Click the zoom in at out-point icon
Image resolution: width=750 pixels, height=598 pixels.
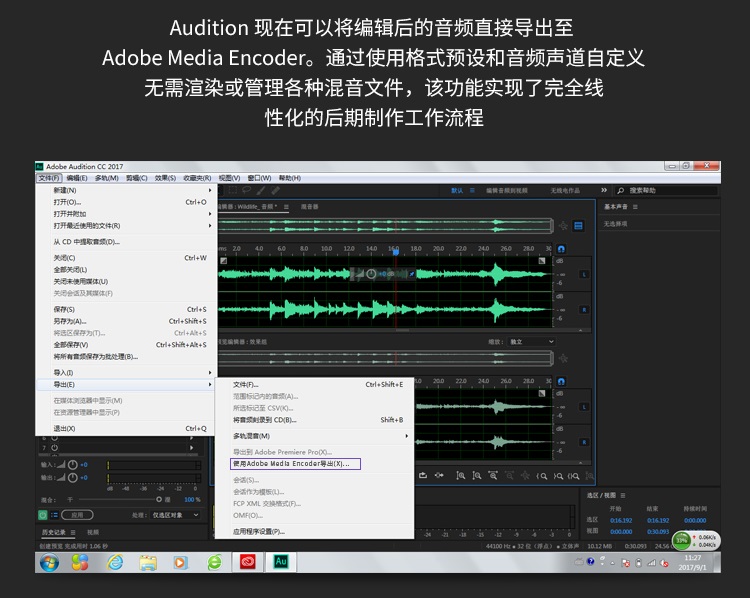(x=558, y=476)
